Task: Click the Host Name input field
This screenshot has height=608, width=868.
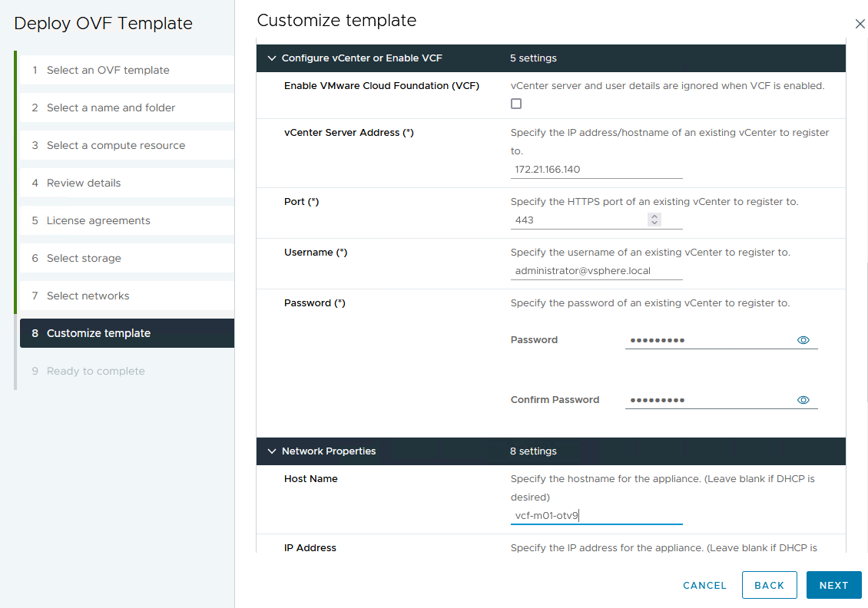Action: point(596,516)
